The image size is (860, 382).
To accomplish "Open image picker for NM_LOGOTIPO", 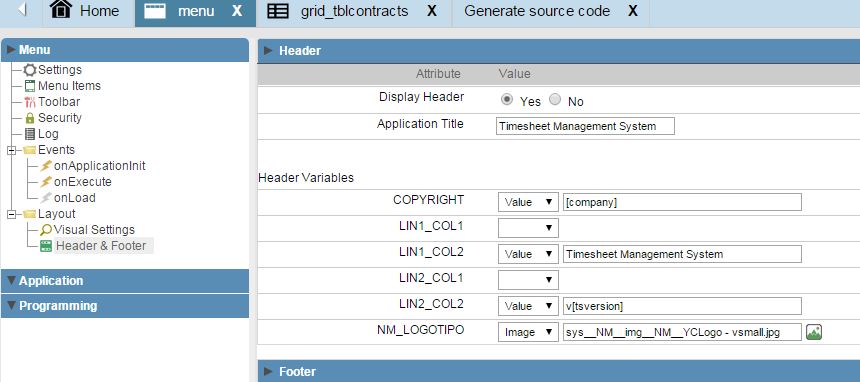I will pyautogui.click(x=814, y=332).
